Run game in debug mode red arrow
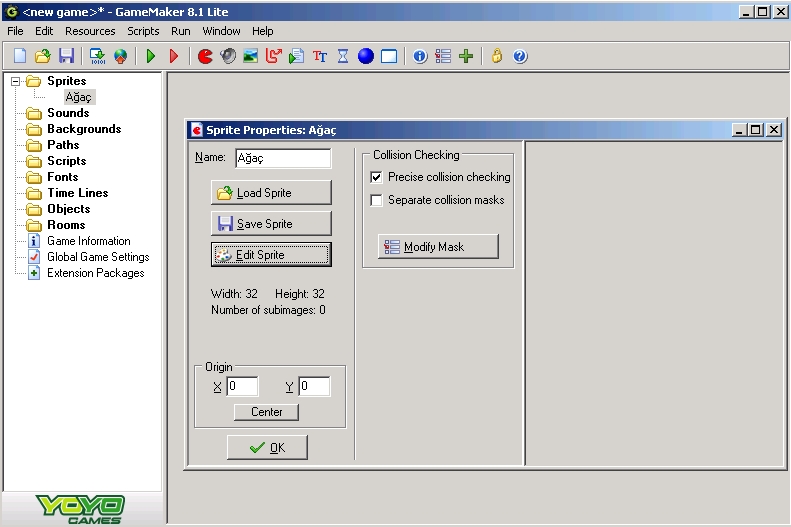The image size is (791, 527). [x=174, y=56]
